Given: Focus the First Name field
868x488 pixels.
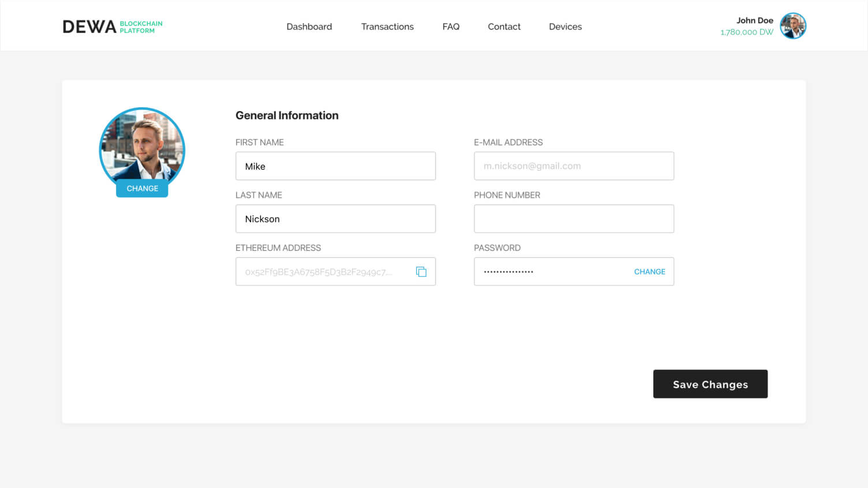Looking at the screenshot, I should [x=335, y=166].
